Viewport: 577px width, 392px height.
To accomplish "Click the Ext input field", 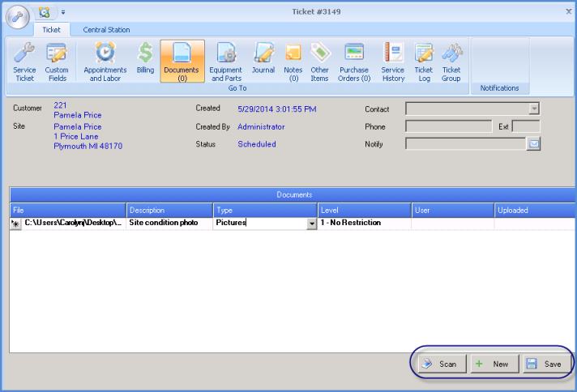I will 526,126.
